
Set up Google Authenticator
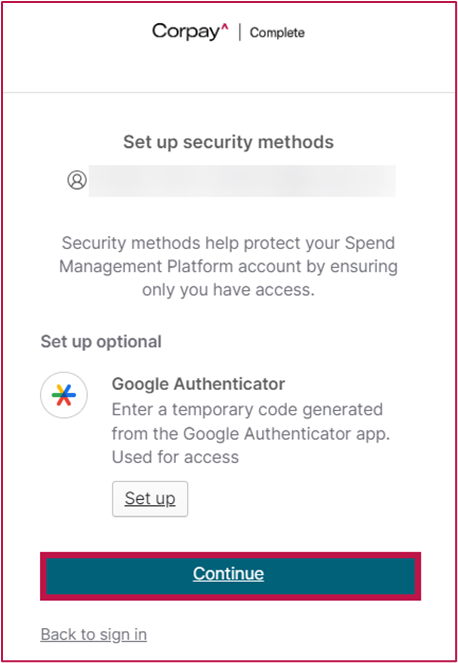coord(150,499)
